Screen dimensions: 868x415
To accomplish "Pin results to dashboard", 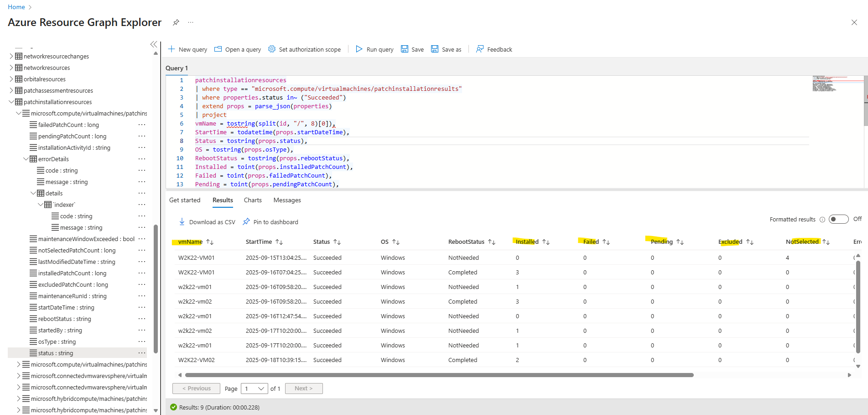I will (270, 222).
